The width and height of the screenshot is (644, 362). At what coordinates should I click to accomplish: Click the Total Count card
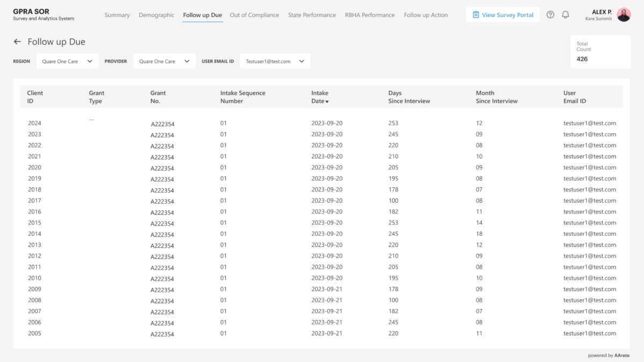[601, 52]
